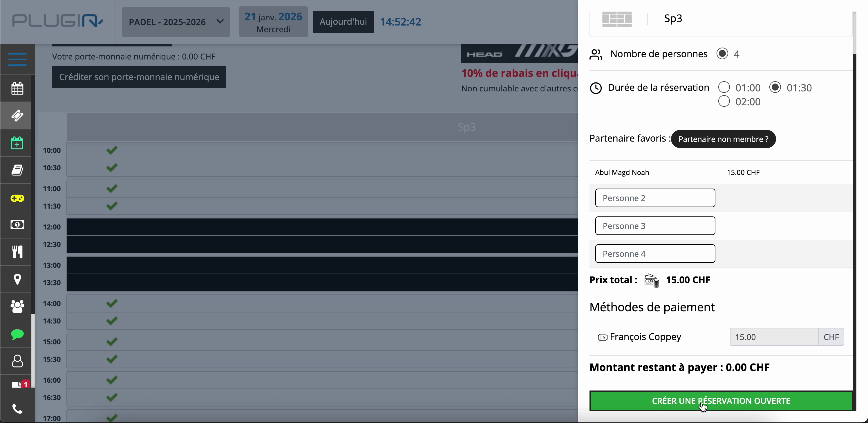Click the map location pin icon
The height and width of the screenshot is (423, 868).
(17, 279)
